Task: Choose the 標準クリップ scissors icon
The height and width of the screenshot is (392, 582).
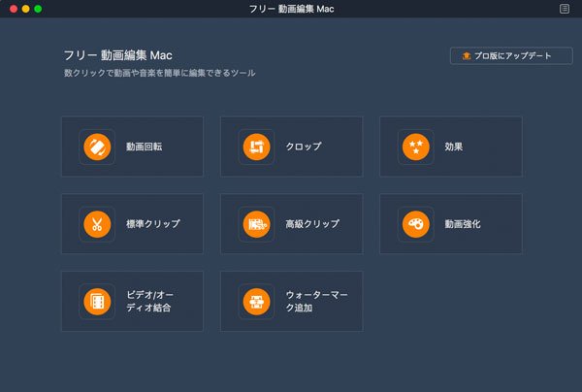Action: (x=97, y=224)
